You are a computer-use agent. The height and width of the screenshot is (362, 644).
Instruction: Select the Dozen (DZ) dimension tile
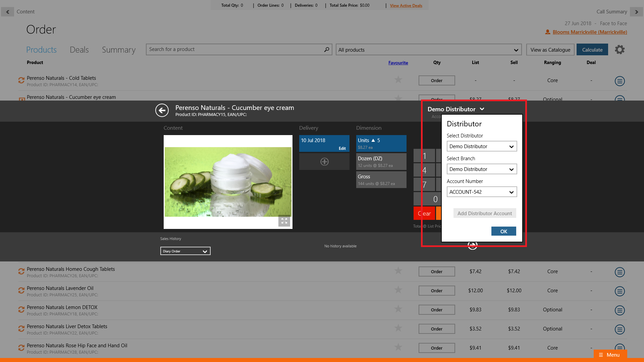click(x=381, y=162)
